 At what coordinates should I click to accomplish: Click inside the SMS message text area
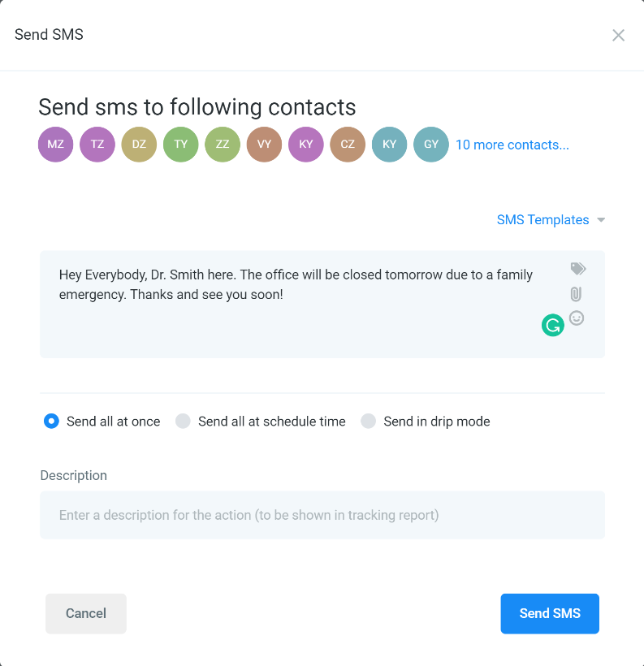297,304
